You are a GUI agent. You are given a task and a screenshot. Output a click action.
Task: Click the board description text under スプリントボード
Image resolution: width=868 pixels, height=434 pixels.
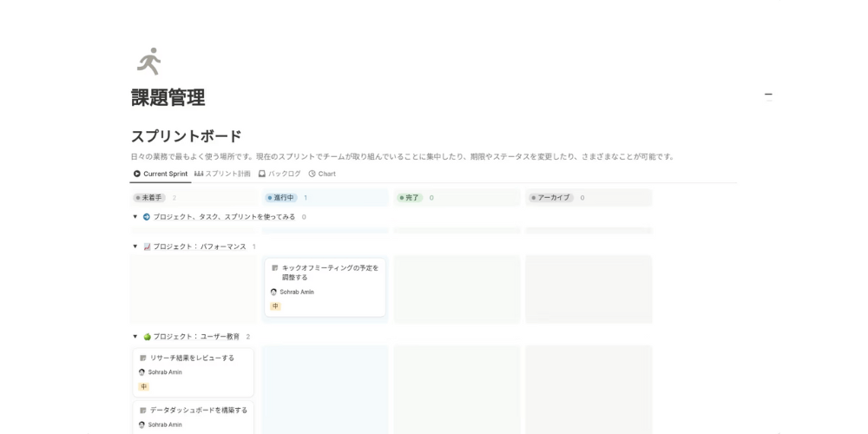coord(403,156)
